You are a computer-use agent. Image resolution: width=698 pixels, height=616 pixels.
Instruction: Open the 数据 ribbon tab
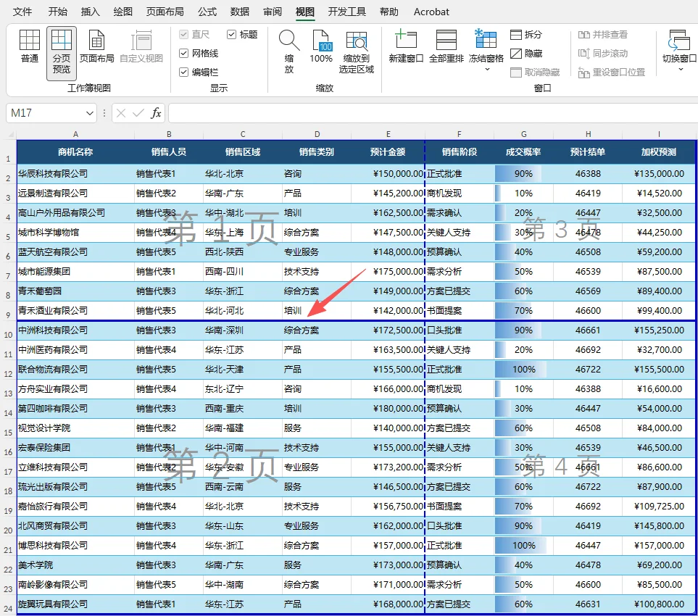(x=239, y=12)
